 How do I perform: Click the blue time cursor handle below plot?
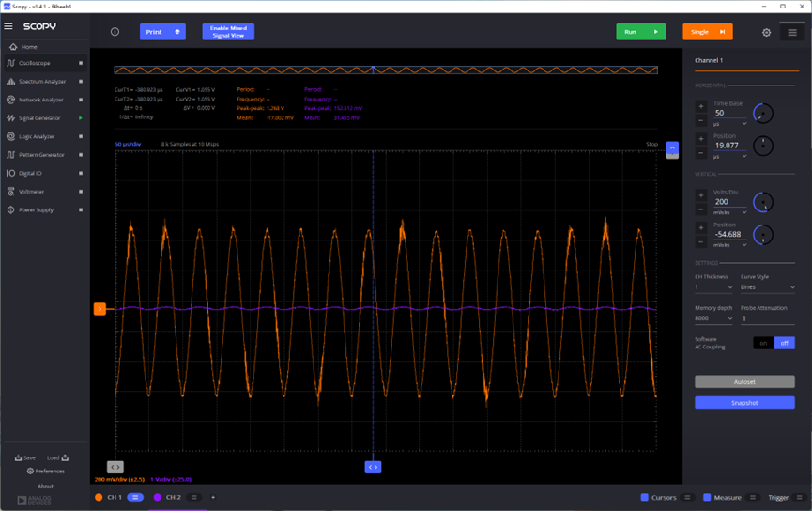pyautogui.click(x=373, y=467)
